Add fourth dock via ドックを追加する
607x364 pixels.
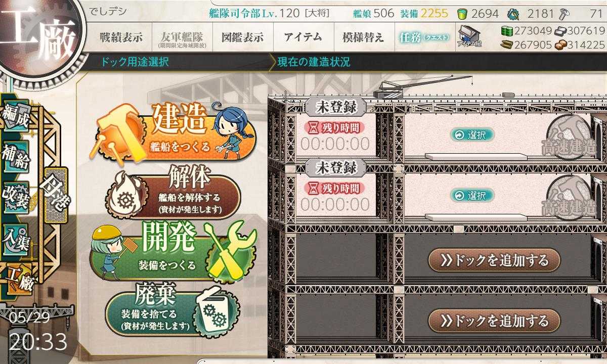(494, 321)
